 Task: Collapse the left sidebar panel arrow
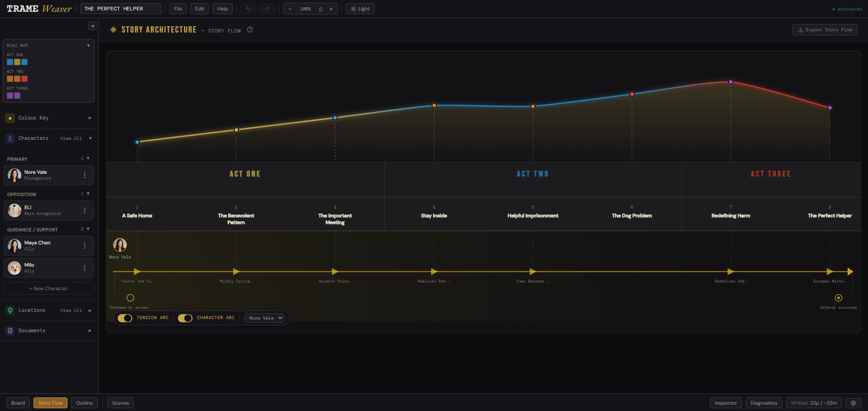click(x=92, y=26)
